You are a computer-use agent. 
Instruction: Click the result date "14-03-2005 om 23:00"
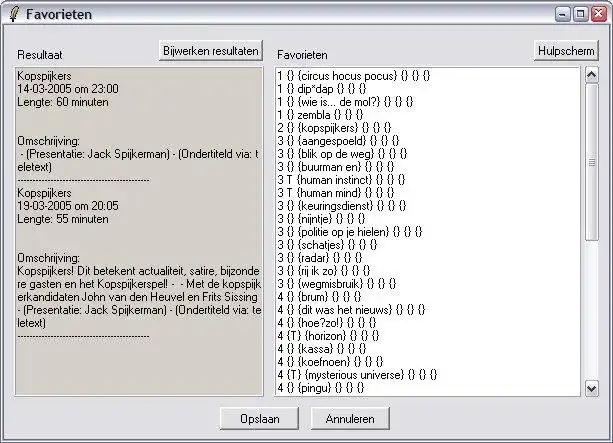tap(68, 89)
